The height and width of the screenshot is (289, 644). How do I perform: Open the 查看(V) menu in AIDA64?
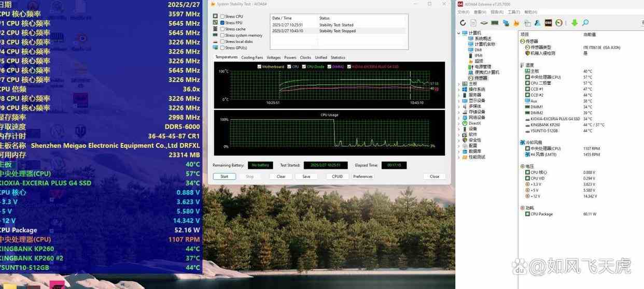pos(480,12)
